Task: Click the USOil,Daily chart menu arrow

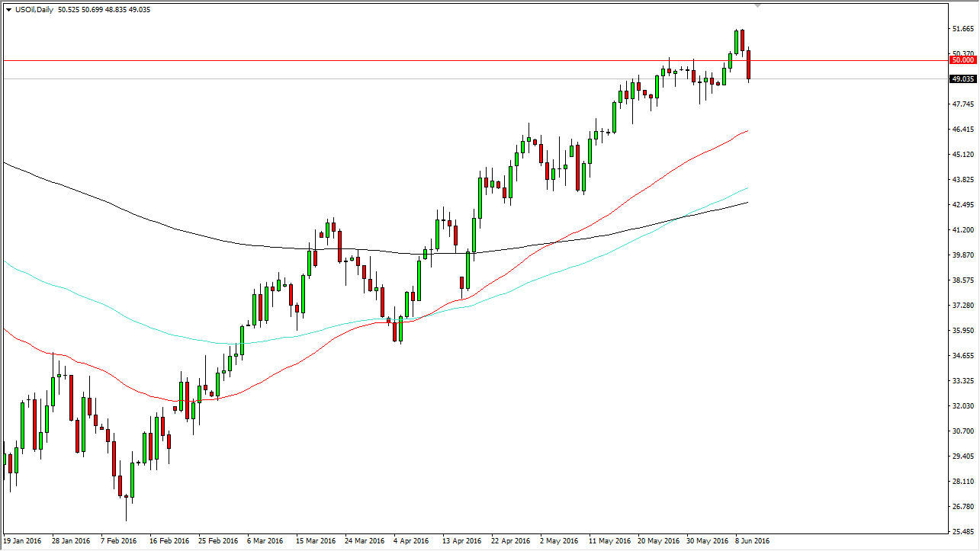Action: pyautogui.click(x=8, y=10)
